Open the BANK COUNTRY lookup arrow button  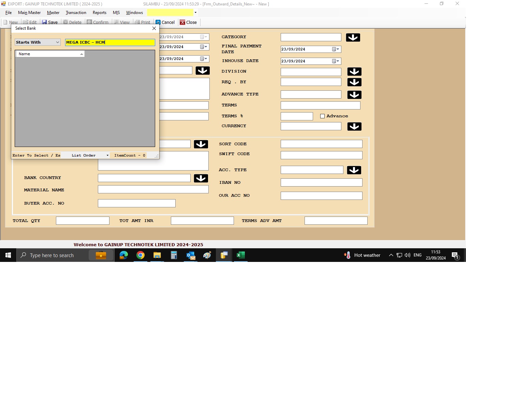click(201, 178)
